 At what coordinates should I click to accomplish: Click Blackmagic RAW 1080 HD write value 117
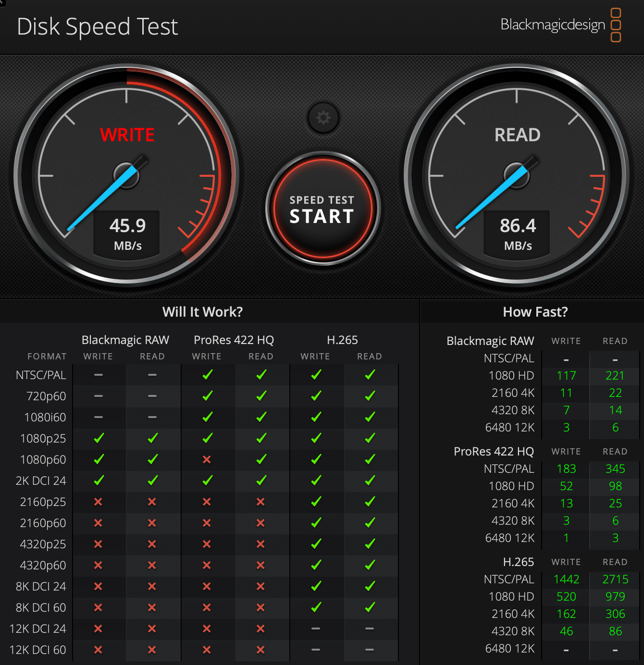click(566, 375)
